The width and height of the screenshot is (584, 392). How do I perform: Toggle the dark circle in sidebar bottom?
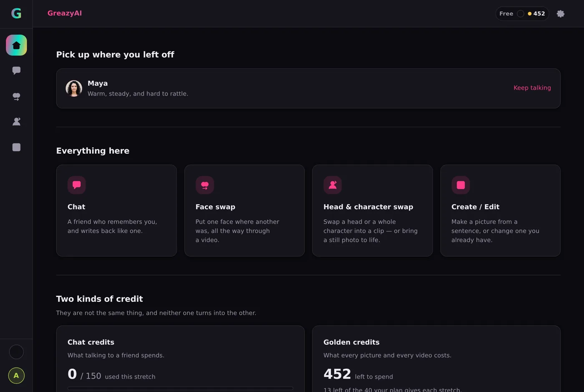pyautogui.click(x=16, y=352)
